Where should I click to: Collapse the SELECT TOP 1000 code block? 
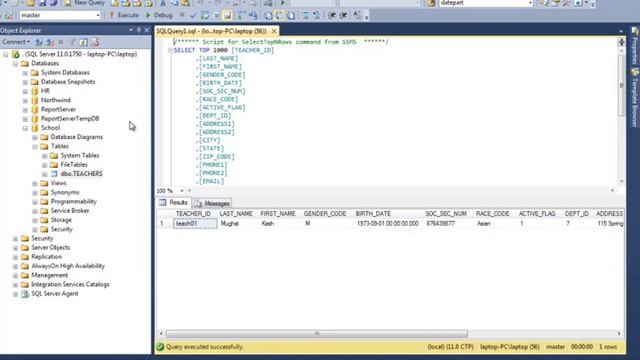point(170,50)
